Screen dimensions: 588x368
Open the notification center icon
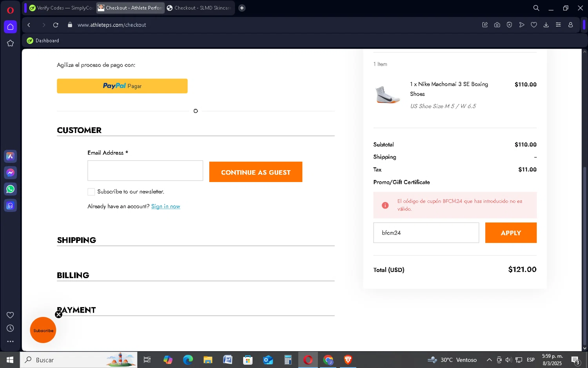click(575, 360)
